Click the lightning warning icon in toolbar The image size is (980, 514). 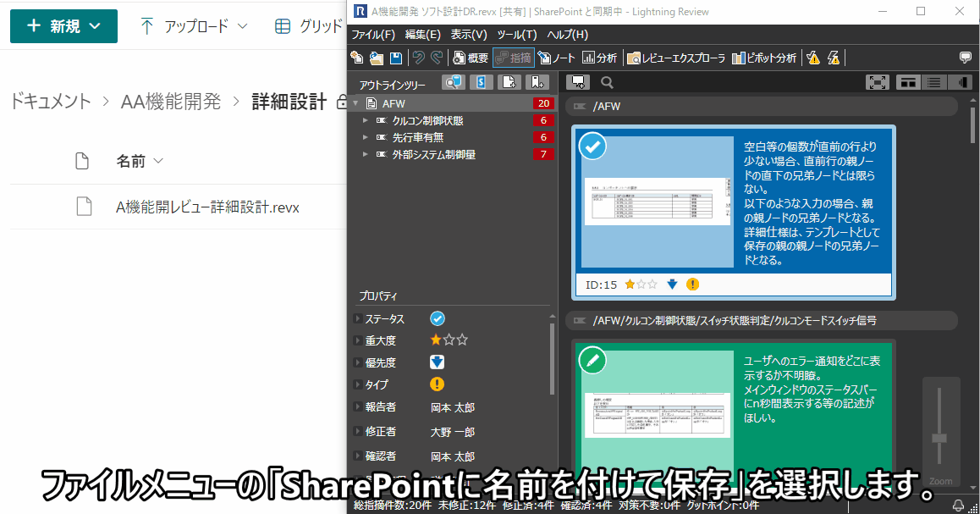[833, 58]
